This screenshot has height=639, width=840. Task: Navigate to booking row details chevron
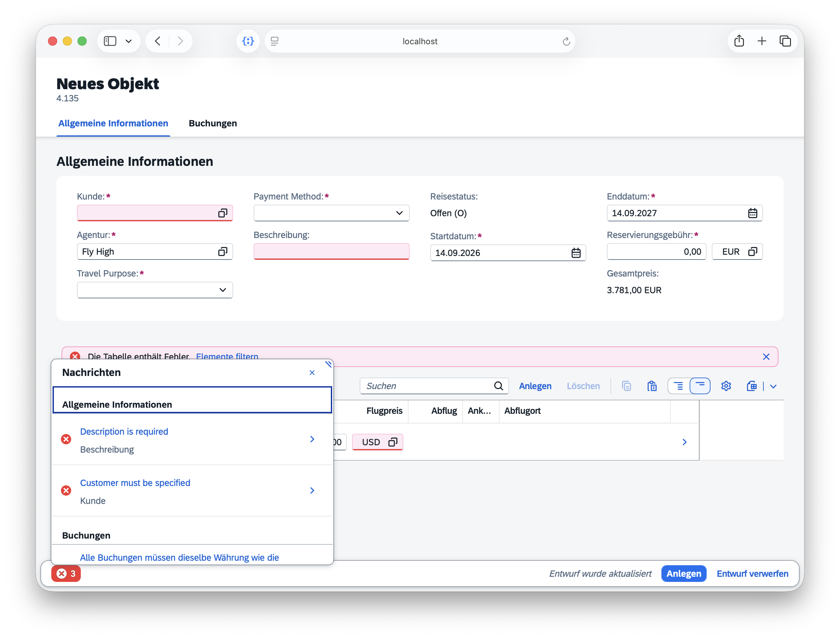point(685,442)
